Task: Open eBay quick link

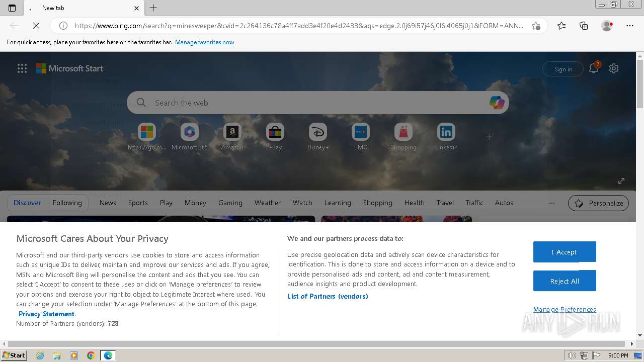Action: point(275,137)
